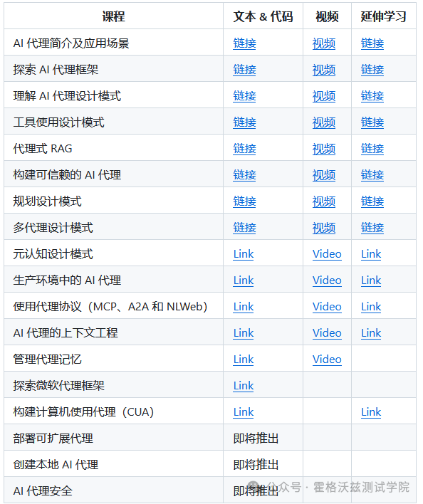Open 视频 link for 探索 AI 代理框架

[324, 70]
